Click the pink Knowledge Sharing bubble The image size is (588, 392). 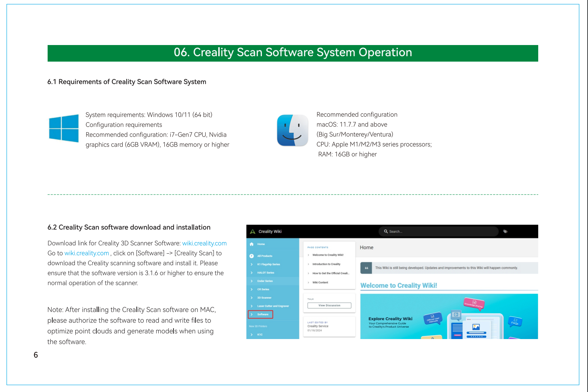click(x=474, y=304)
